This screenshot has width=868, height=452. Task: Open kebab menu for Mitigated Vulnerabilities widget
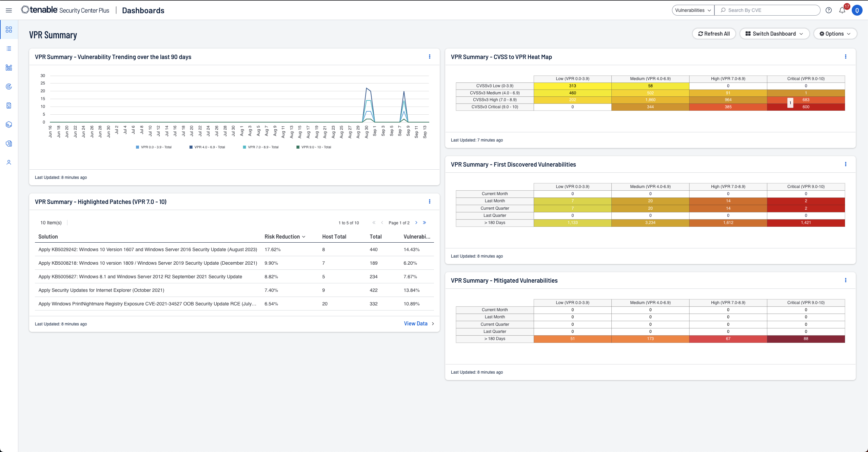click(x=846, y=280)
